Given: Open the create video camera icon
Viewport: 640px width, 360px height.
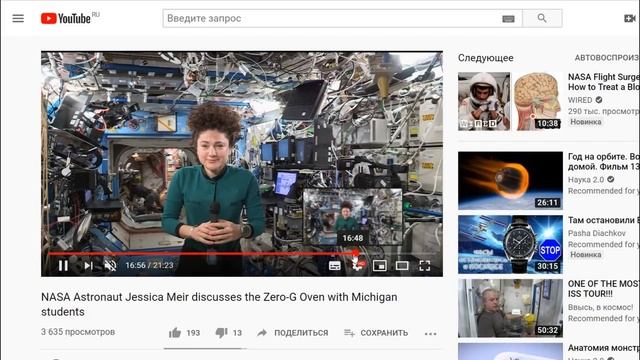Looking at the screenshot, I should tap(630, 18).
